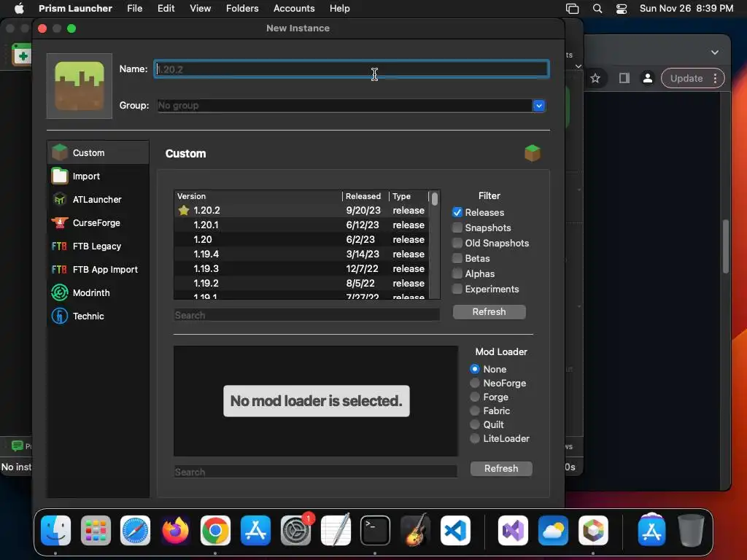This screenshot has width=747, height=560.
Task: Open Control Center in menu bar
Action: pyautogui.click(x=622, y=9)
